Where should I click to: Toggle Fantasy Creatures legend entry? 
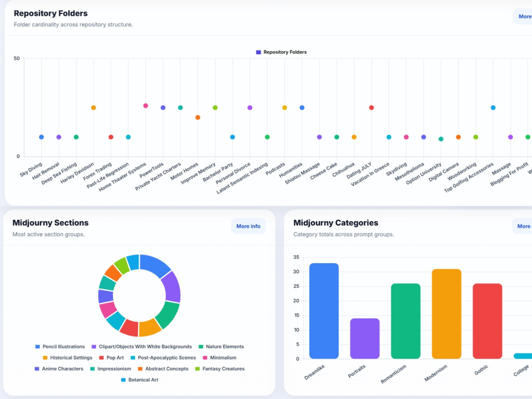point(220,369)
